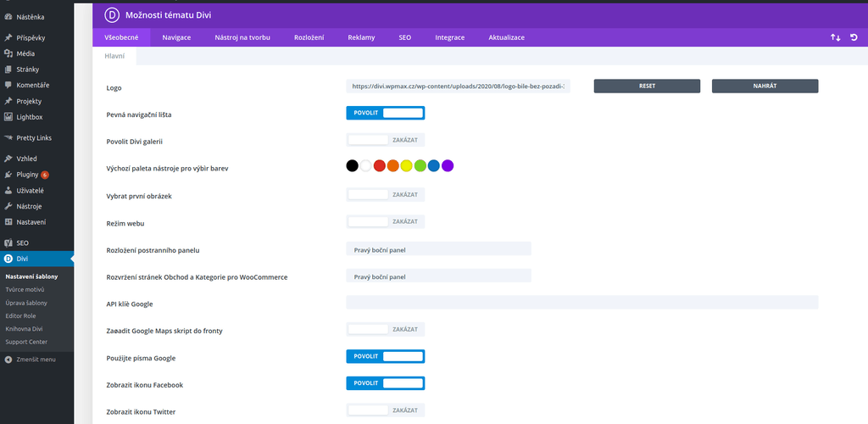Click the NAHRÁT upload button
Image resolution: width=868 pixels, height=424 pixels.
(x=765, y=86)
